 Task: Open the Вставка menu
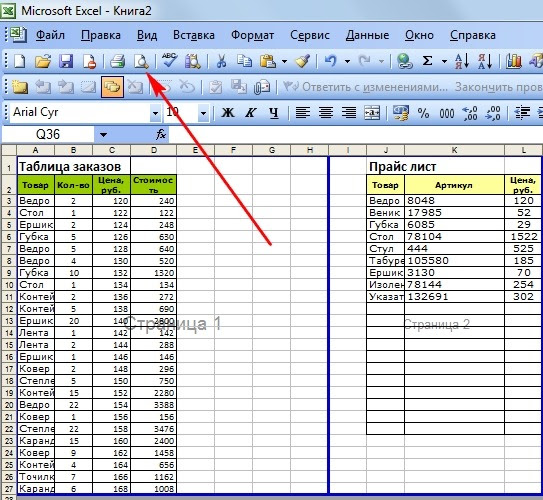[x=194, y=35]
